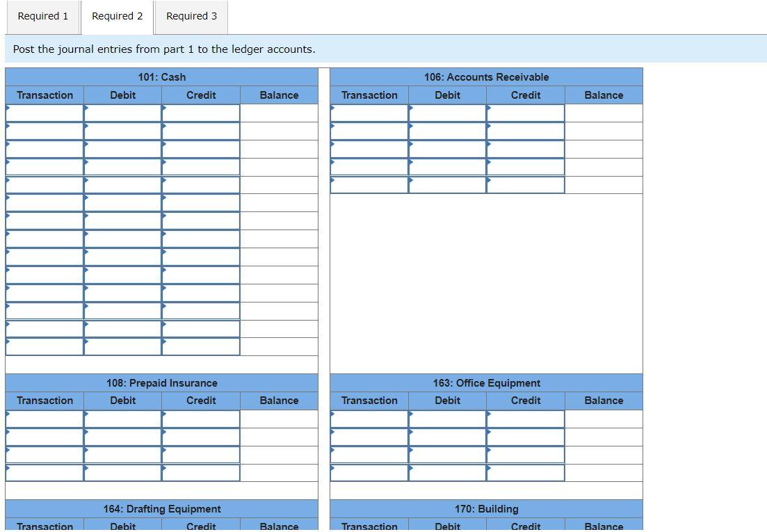Click first Balance cell in 101: Cash ledger
This screenshot has width=767, height=532.
[x=280, y=113]
